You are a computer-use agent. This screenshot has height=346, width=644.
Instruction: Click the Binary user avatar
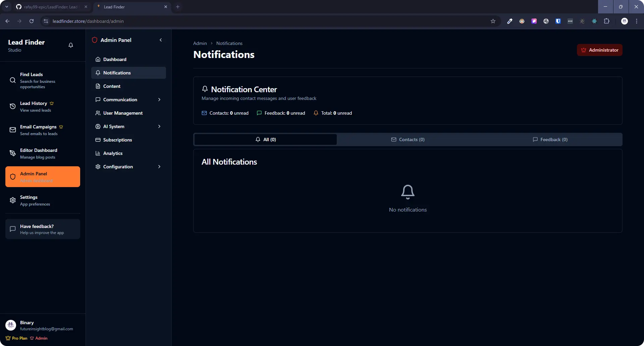[x=11, y=325]
